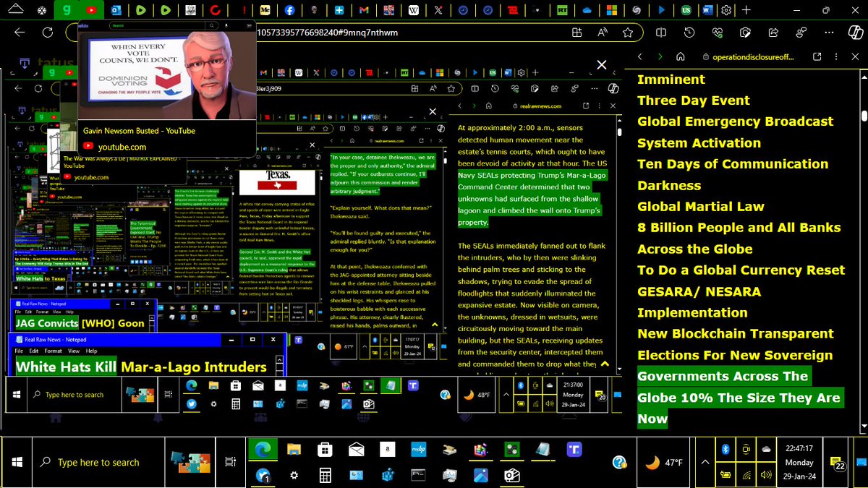Open sidebar page in new tab icon

coord(817,56)
